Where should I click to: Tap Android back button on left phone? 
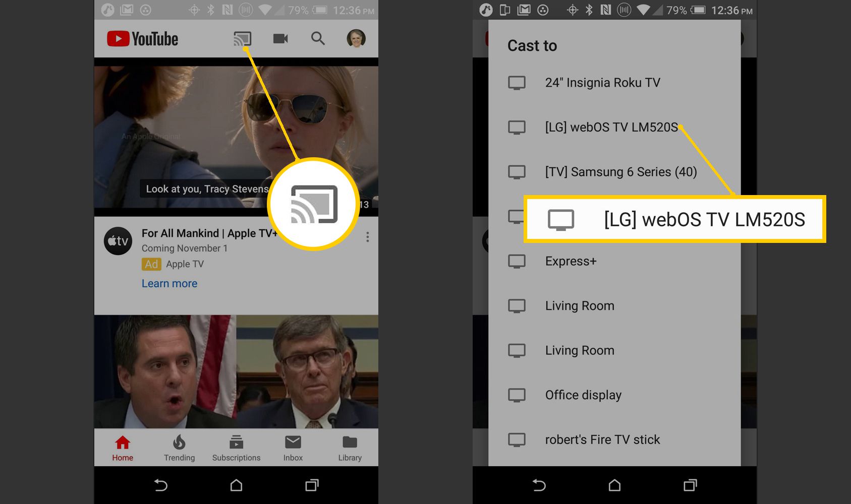pos(160,485)
